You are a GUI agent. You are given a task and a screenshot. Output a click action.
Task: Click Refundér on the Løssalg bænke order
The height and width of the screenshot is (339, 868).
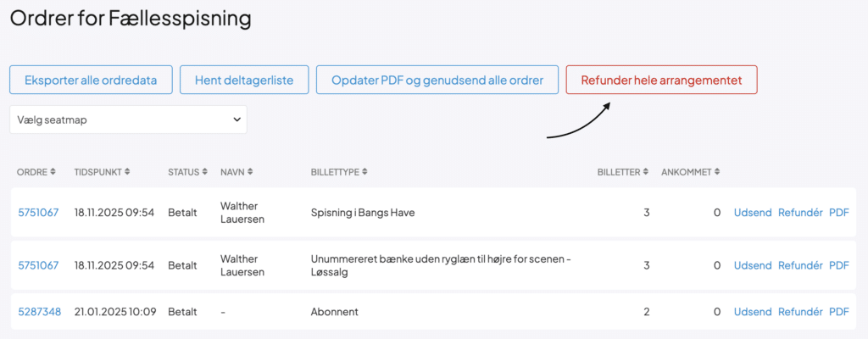point(800,265)
